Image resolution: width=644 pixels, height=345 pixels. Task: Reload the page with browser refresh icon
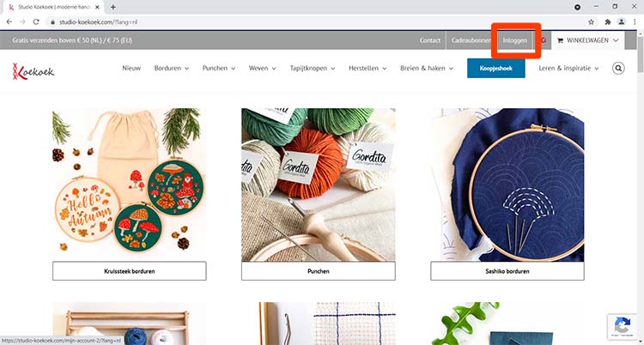(x=36, y=21)
